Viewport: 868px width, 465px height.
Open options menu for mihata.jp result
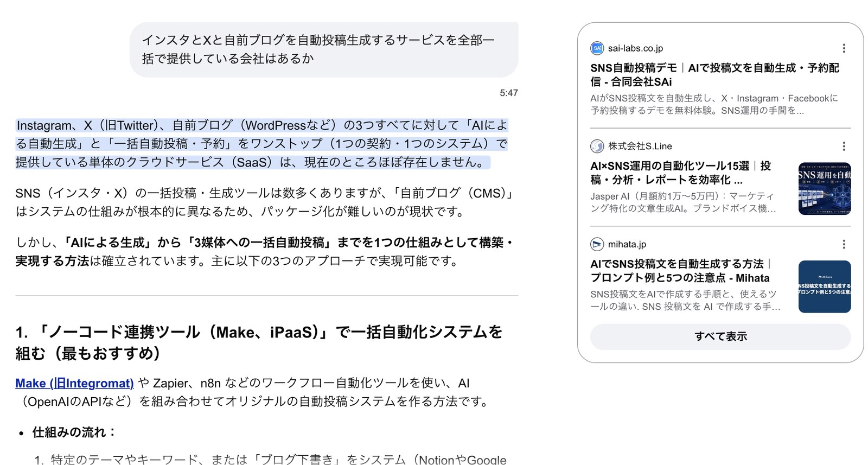[x=844, y=244]
